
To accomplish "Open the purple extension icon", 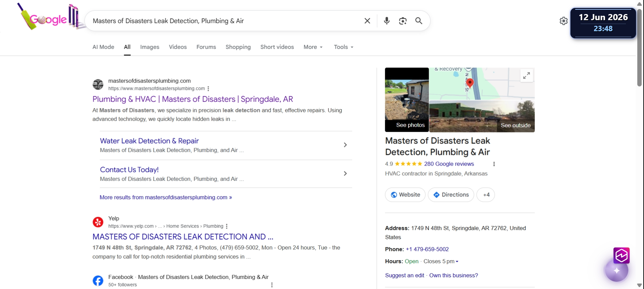I will tap(621, 255).
